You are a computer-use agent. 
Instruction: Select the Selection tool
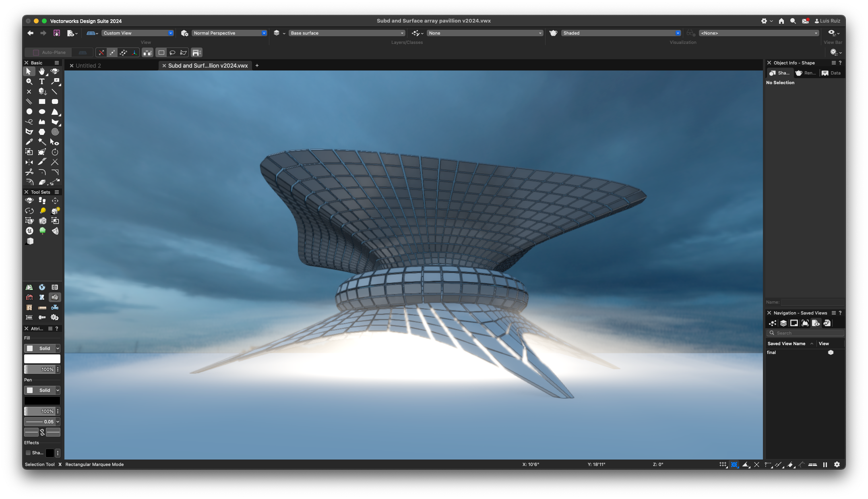click(29, 71)
